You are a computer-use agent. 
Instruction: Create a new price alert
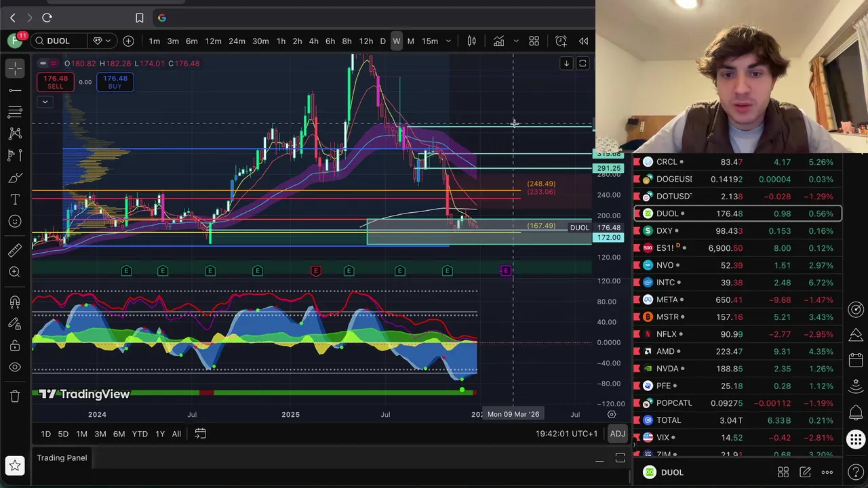point(561,41)
